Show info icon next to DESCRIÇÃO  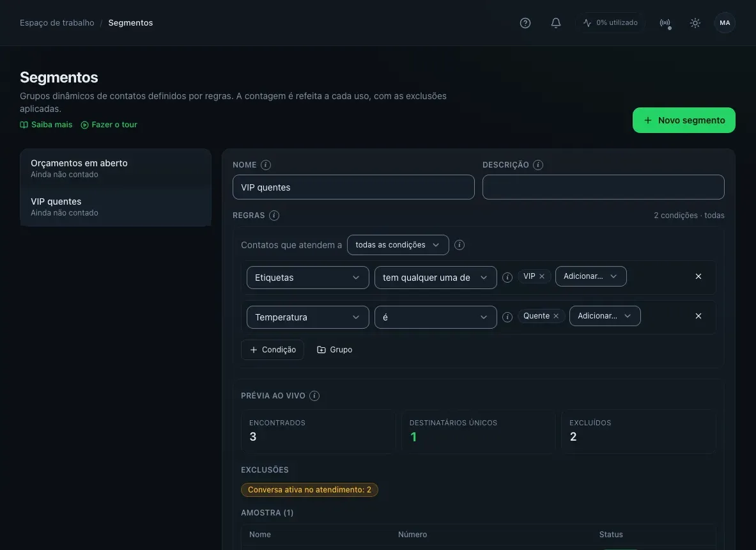[x=538, y=165]
